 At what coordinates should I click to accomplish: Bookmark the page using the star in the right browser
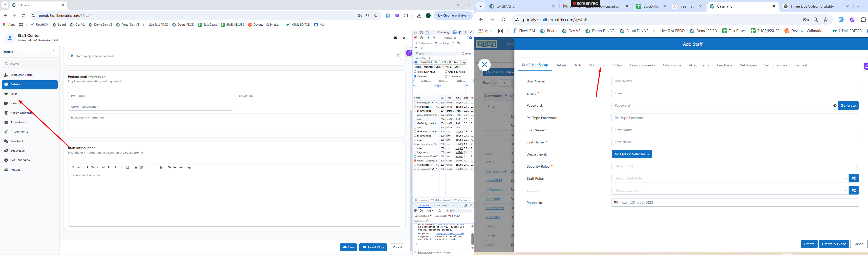click(x=826, y=20)
